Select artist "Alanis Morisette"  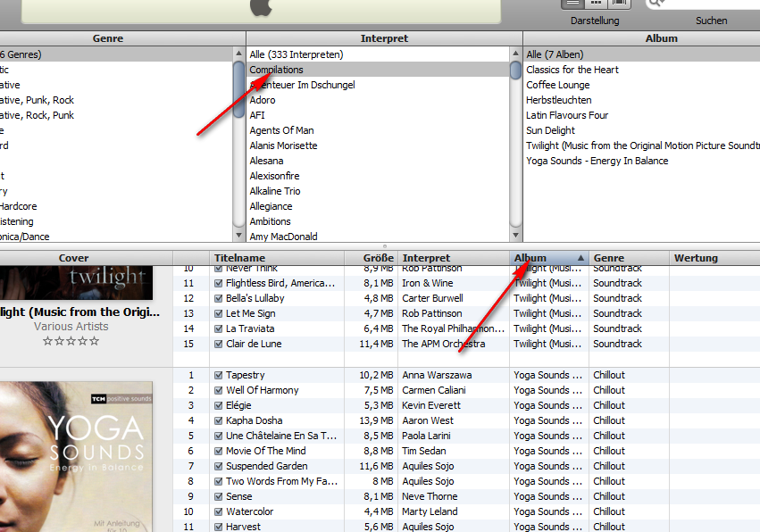378,145
